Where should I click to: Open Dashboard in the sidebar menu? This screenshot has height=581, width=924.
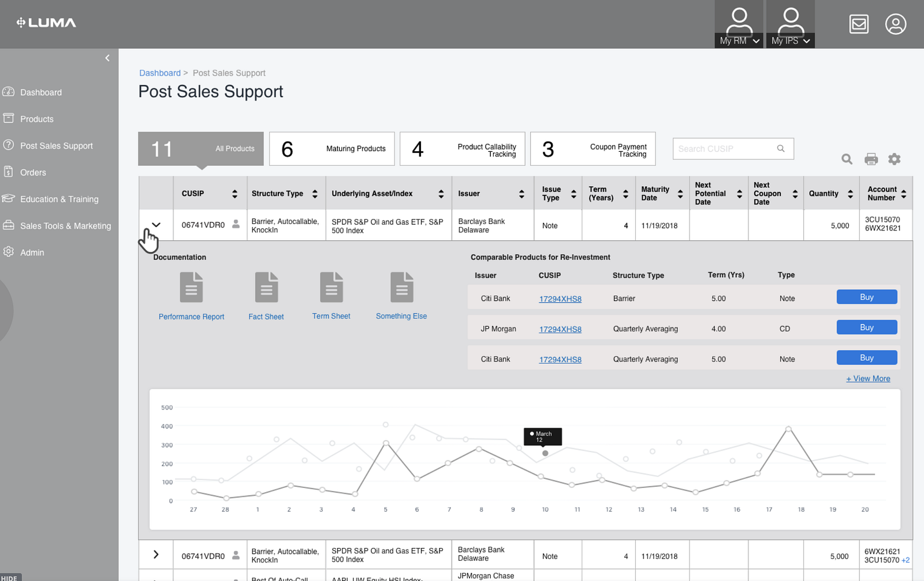[x=41, y=92]
